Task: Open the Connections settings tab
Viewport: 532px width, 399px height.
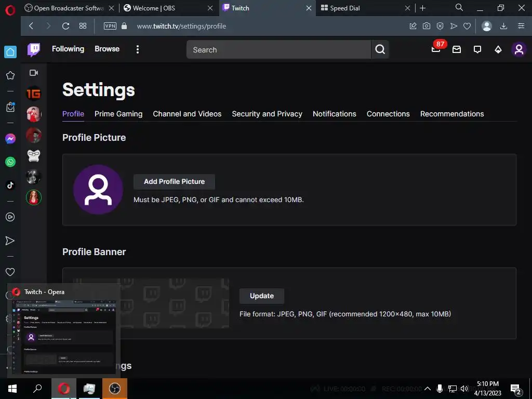Action: pyautogui.click(x=388, y=114)
